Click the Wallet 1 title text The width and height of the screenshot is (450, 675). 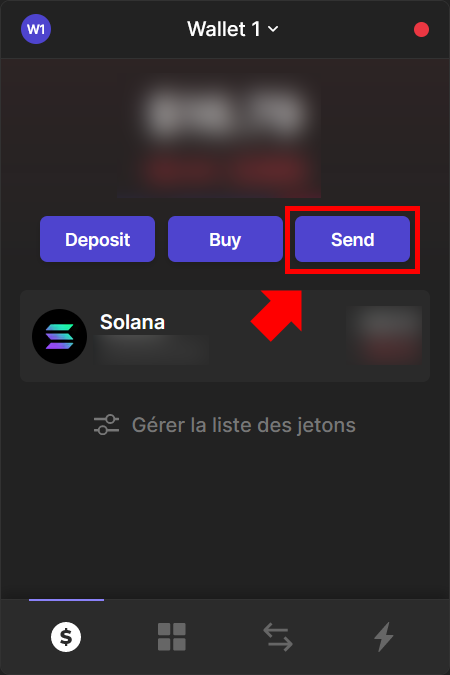pyautogui.click(x=223, y=29)
